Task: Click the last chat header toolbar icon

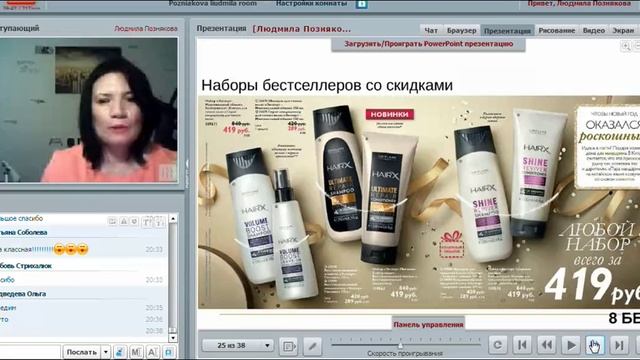Action: 160,222
